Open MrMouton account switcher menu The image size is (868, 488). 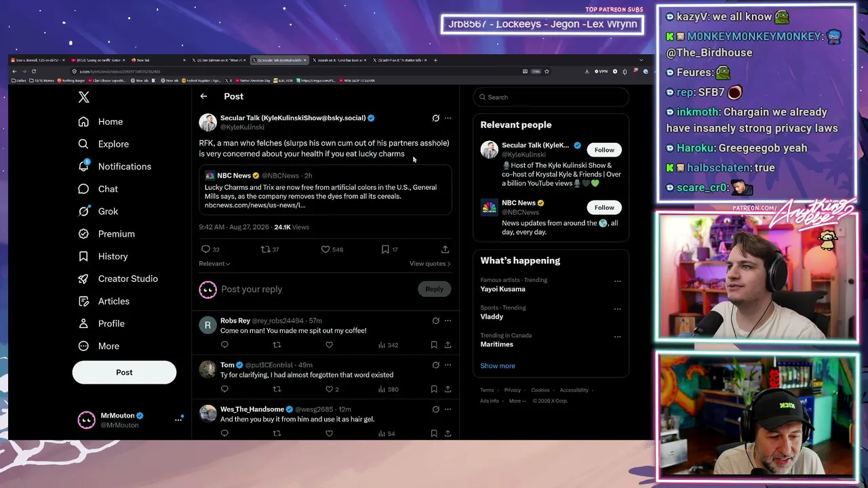[178, 420]
